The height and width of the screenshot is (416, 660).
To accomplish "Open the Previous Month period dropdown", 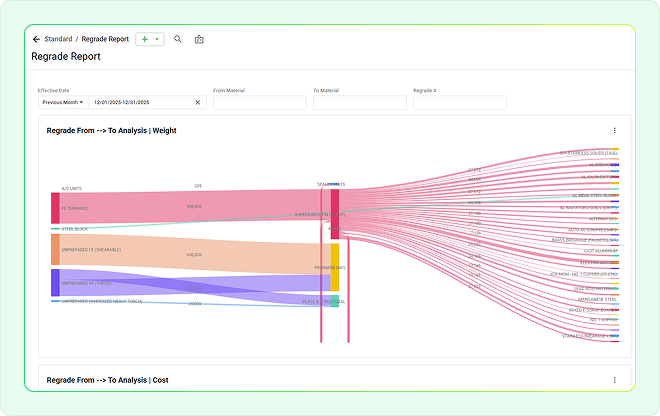I will 62,102.
